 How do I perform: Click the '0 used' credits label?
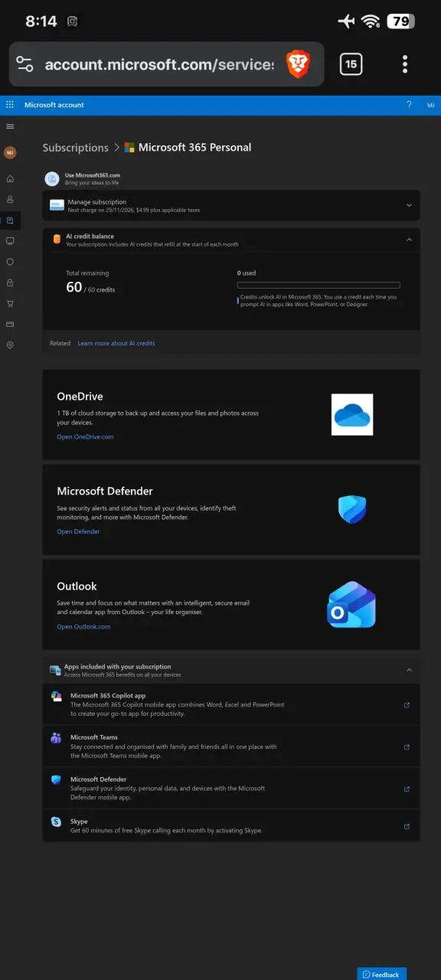click(247, 273)
